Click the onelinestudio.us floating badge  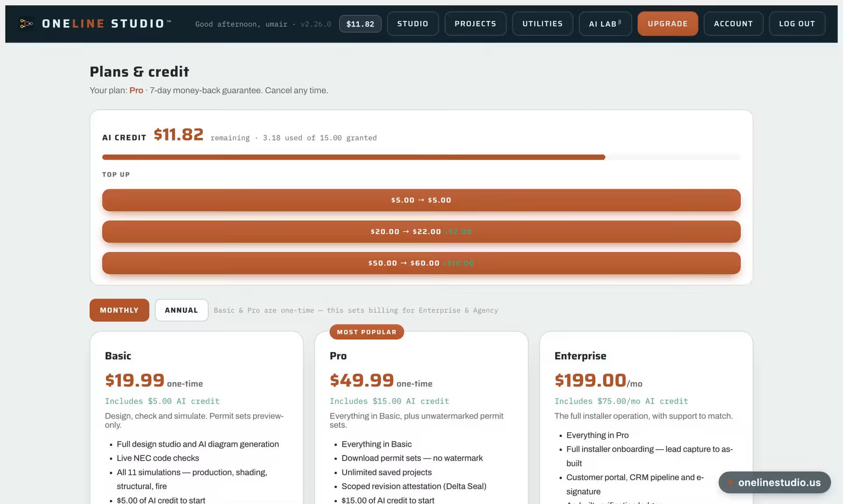coord(775,483)
